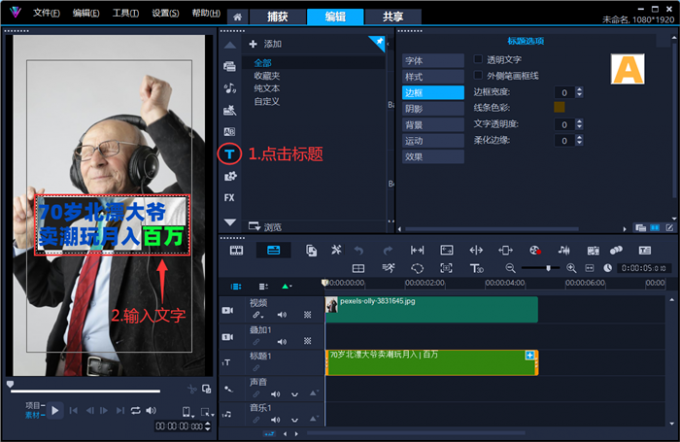Toggle track transparency grid on 视频 track

click(307, 314)
